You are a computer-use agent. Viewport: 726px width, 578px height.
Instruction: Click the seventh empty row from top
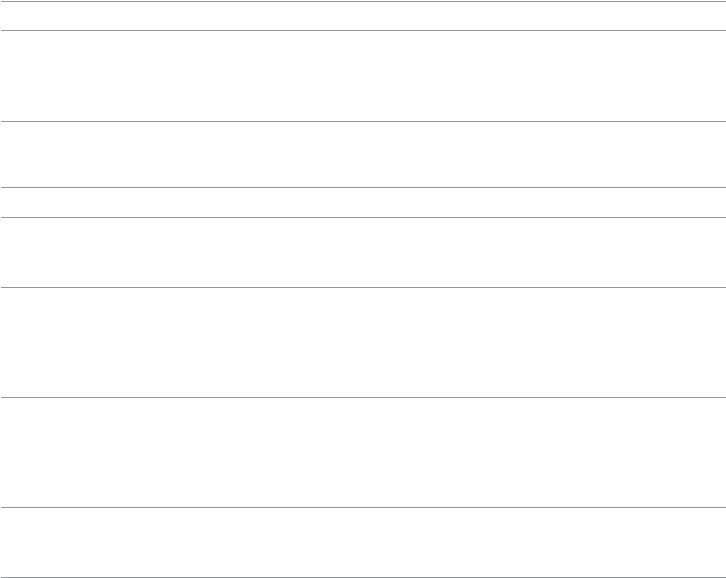pos(363,454)
